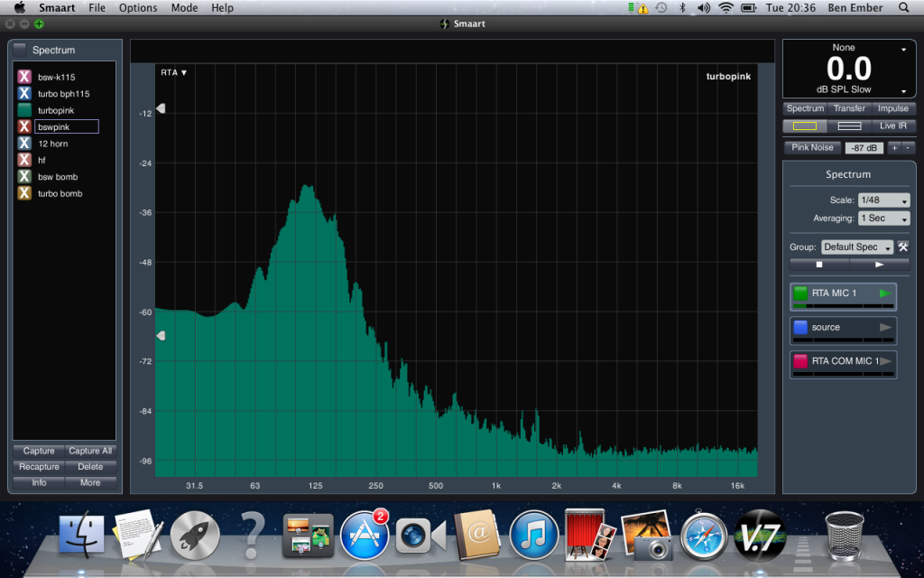Turn on the Pink Noise generator
The image size is (924, 578).
(x=812, y=147)
